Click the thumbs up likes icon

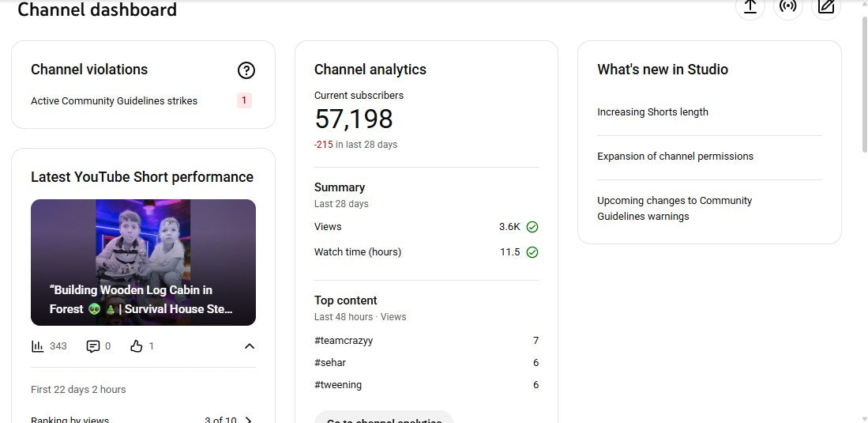click(137, 346)
